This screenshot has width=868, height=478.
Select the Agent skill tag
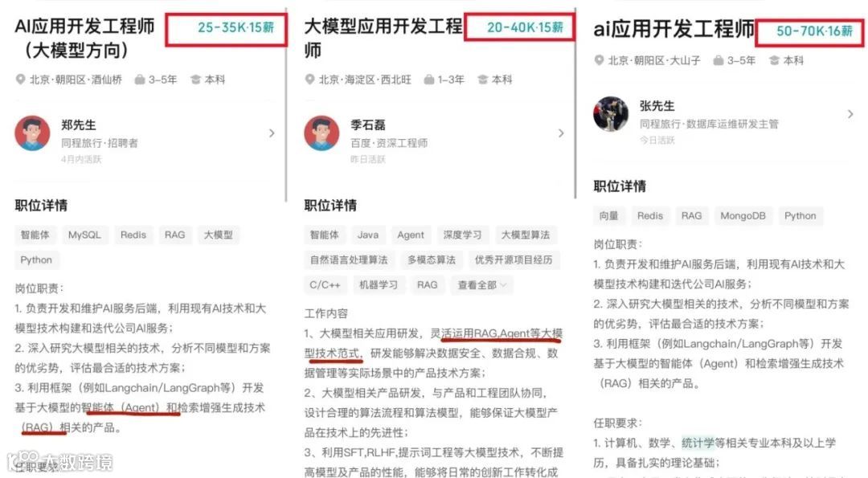[x=411, y=235]
